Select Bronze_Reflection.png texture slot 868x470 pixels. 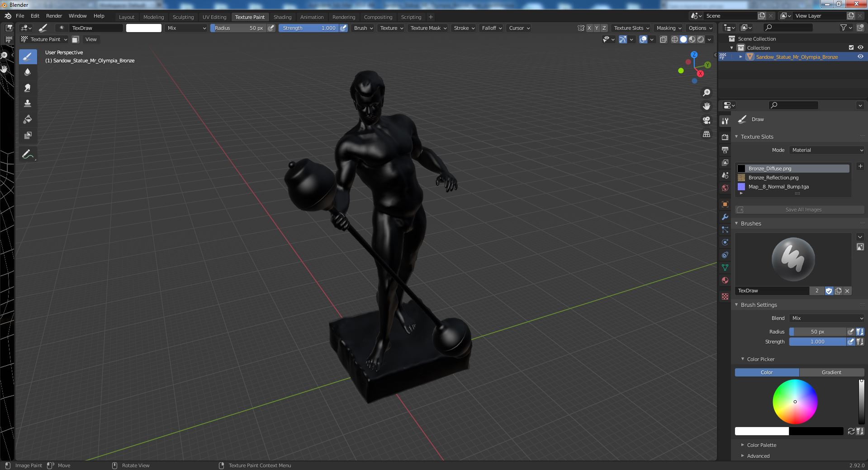pos(793,178)
